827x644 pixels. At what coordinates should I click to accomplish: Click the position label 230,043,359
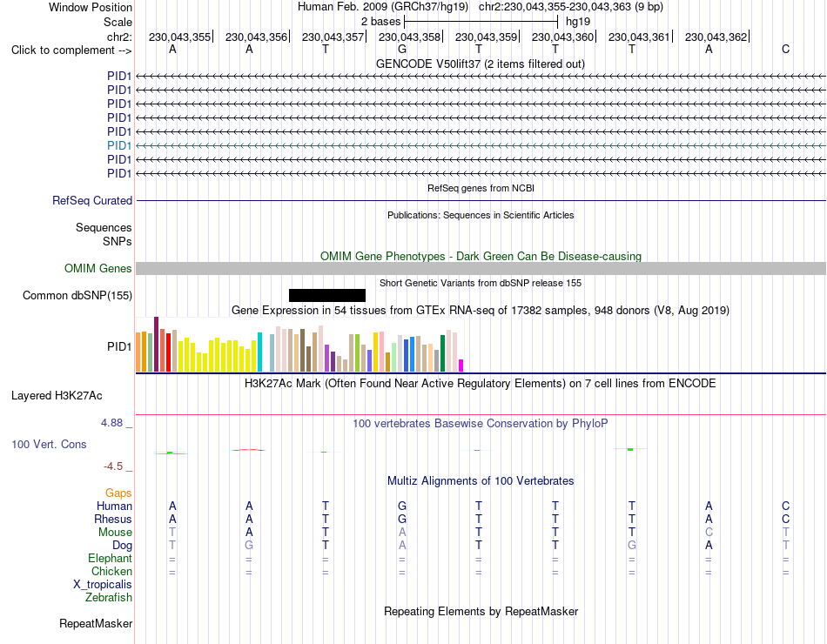487,37
